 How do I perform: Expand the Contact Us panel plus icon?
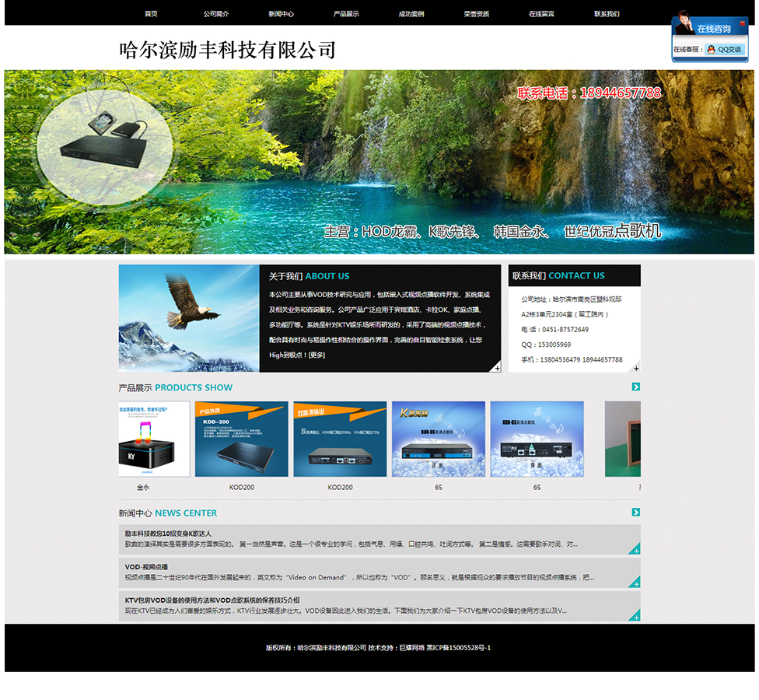pos(635,368)
